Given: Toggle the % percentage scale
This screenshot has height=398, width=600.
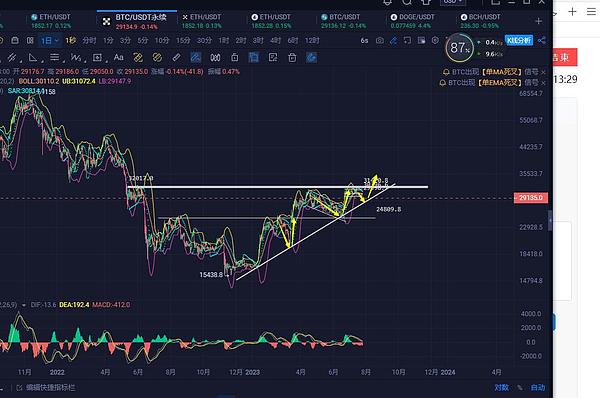Looking at the screenshot, I should 520,388.
